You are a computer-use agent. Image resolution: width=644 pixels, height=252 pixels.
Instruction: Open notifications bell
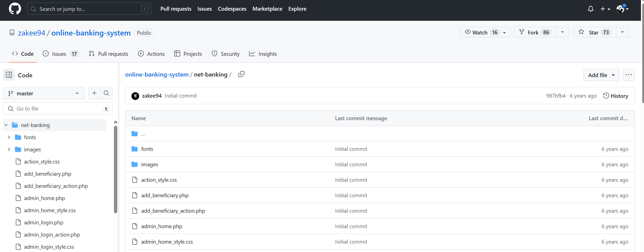click(590, 9)
